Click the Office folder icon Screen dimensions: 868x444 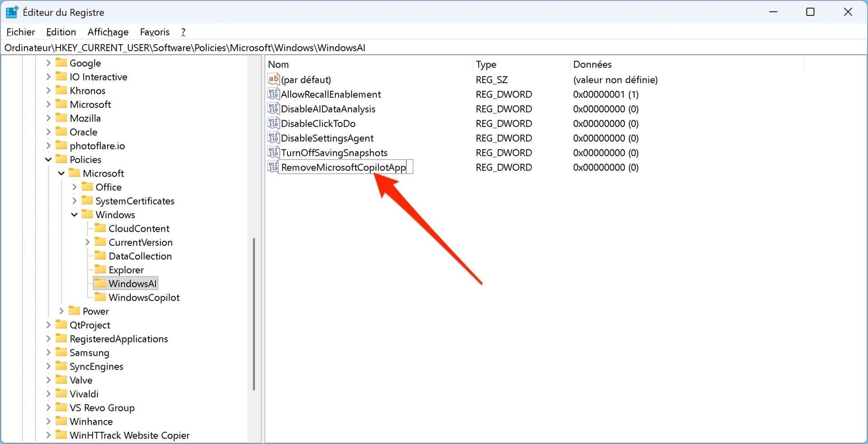(x=87, y=187)
